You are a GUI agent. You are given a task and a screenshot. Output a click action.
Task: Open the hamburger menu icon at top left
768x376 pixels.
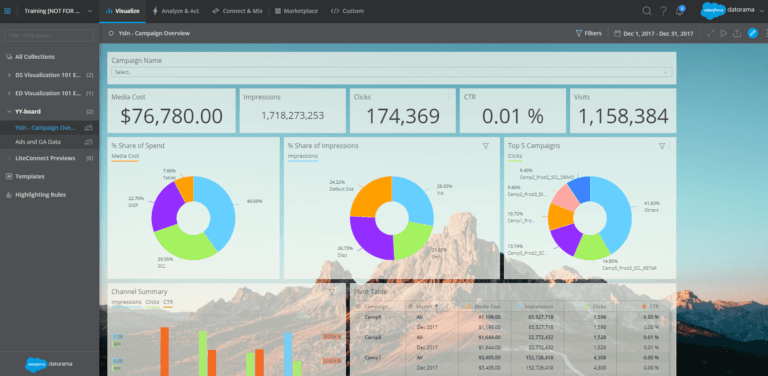[7, 11]
